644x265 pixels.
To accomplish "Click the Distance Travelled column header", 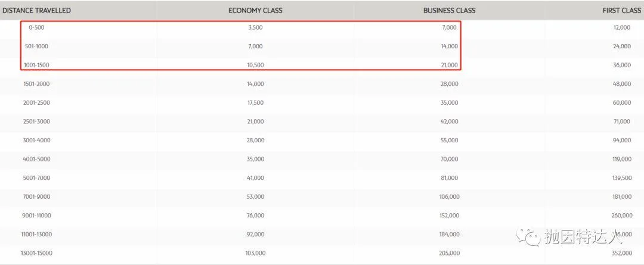I will point(37,10).
